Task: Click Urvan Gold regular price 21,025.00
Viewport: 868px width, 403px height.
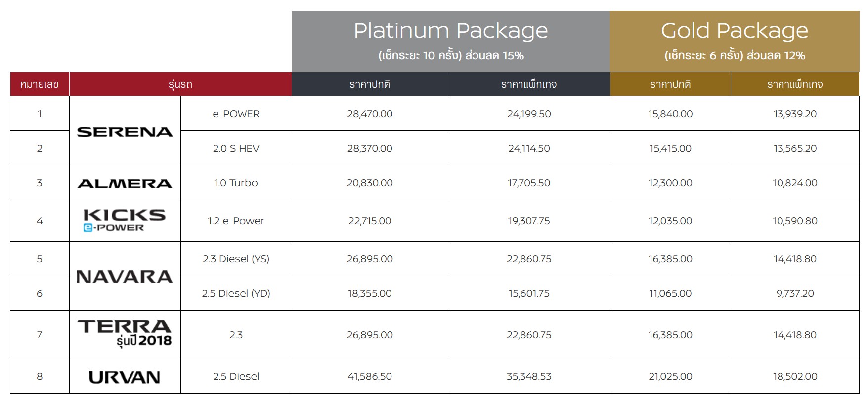Action: pos(670,376)
